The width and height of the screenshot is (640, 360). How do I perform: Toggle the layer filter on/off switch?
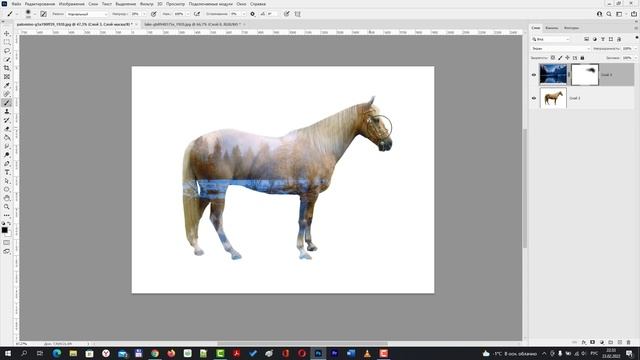[637, 38]
